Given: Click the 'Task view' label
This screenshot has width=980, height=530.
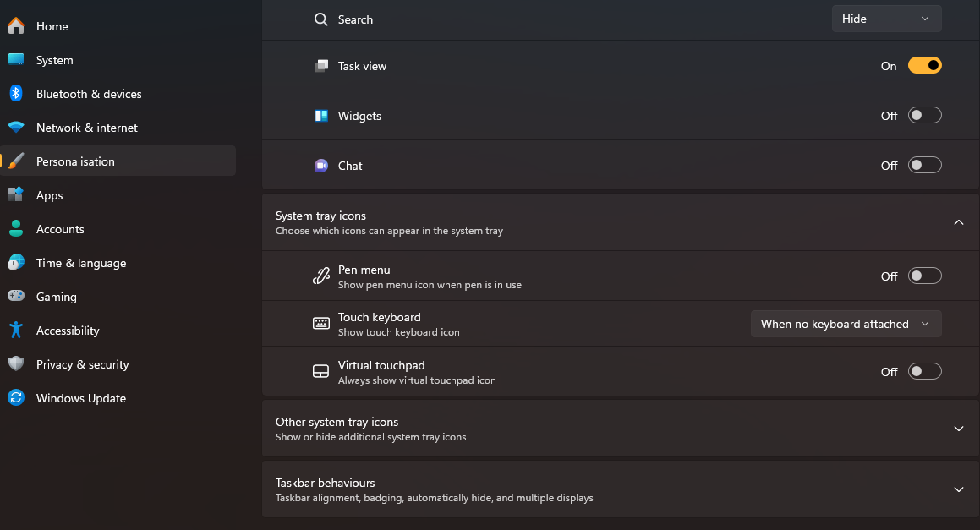Looking at the screenshot, I should [362, 66].
